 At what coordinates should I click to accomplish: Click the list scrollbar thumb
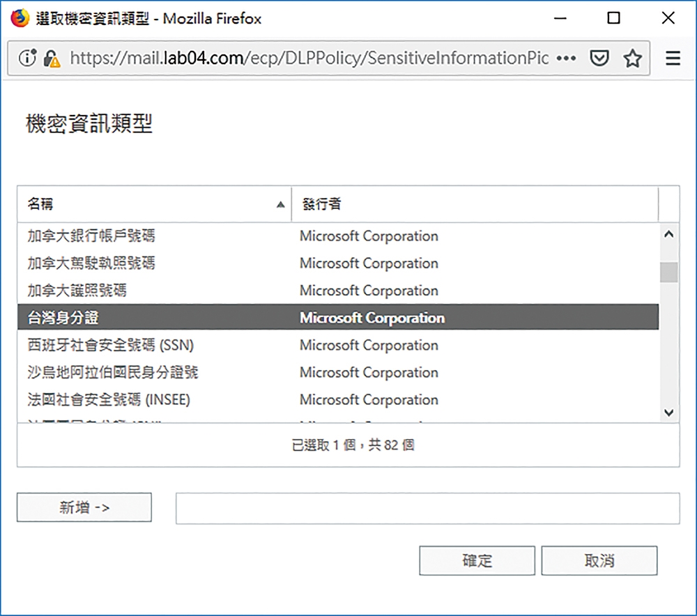(668, 272)
